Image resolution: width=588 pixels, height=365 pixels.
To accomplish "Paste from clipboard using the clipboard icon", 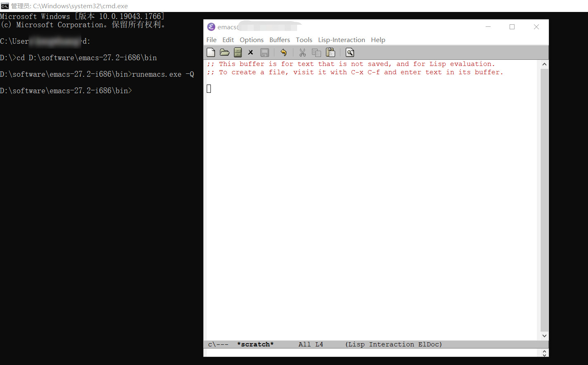I will [x=330, y=52].
